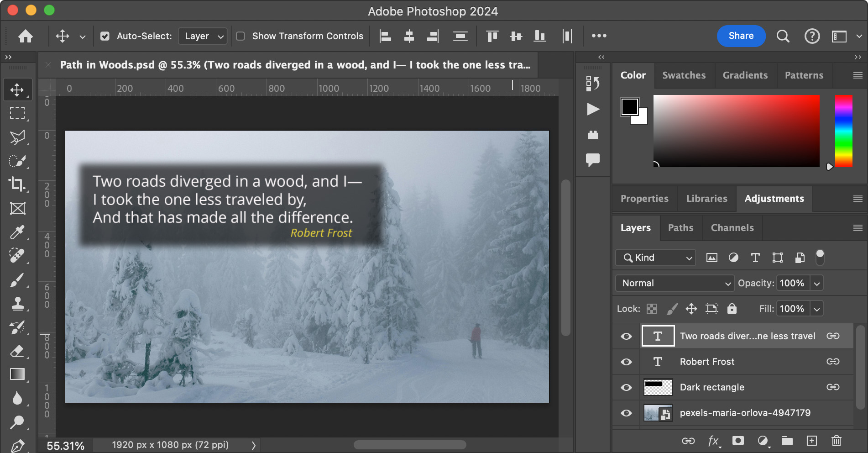This screenshot has width=868, height=453.
Task: Hide the Dark rectangle layer
Action: [626, 387]
